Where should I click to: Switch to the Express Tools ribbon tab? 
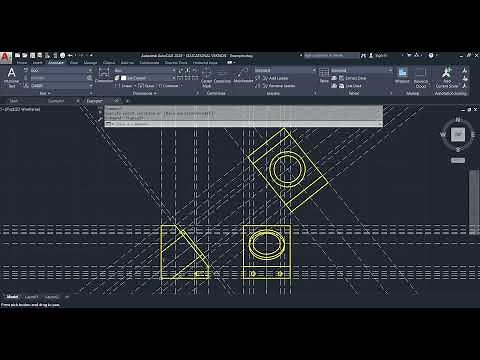coord(176,63)
